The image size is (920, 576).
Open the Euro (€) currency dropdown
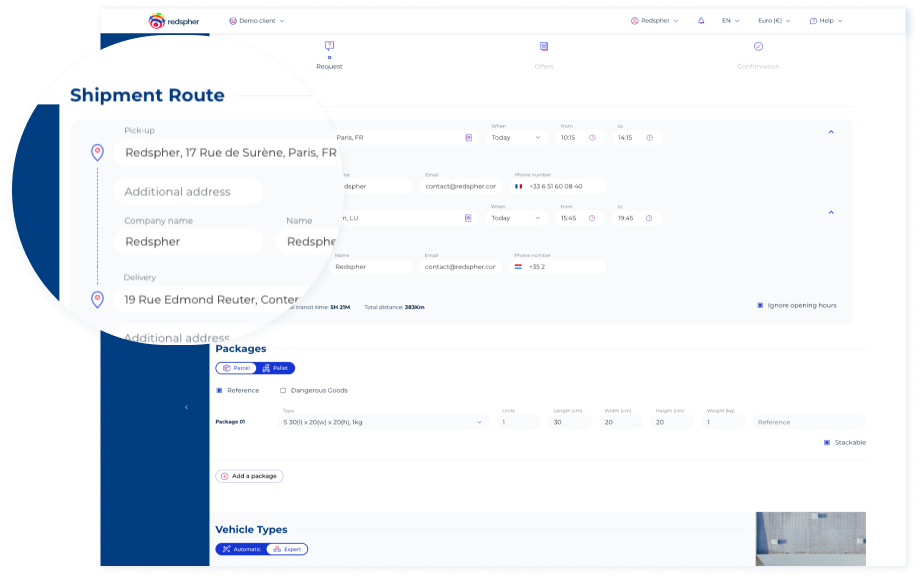774,21
